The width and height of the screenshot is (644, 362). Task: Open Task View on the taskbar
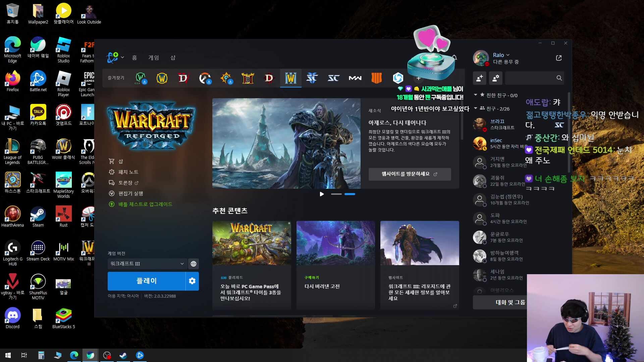coord(24,355)
